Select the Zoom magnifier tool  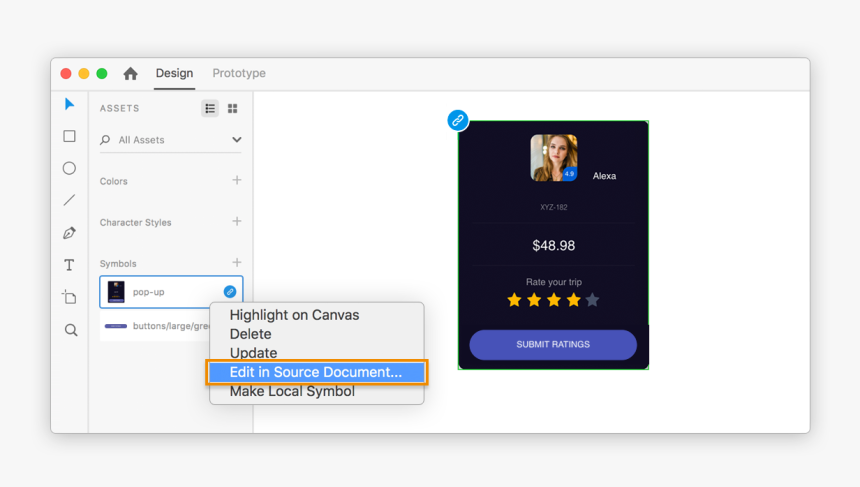coord(71,330)
